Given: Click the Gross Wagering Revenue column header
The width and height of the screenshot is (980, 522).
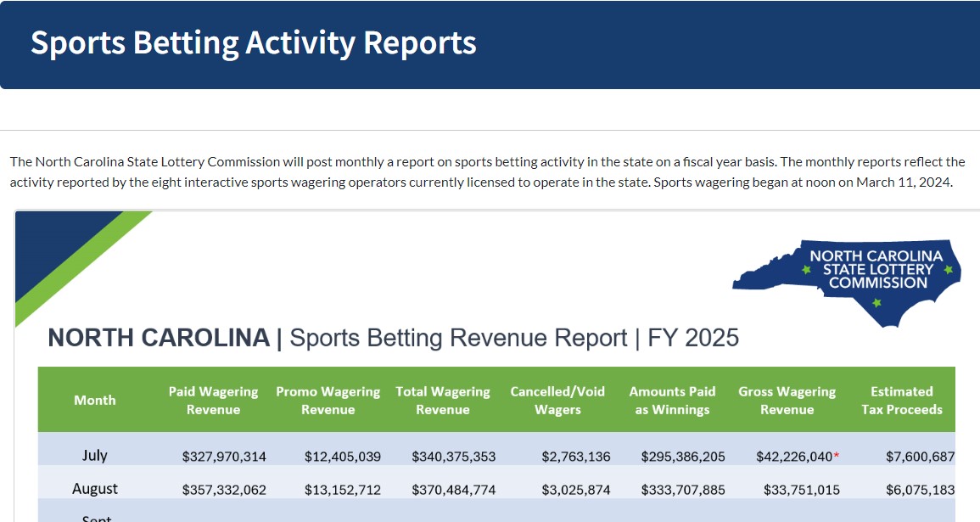Looking at the screenshot, I should 787,401.
